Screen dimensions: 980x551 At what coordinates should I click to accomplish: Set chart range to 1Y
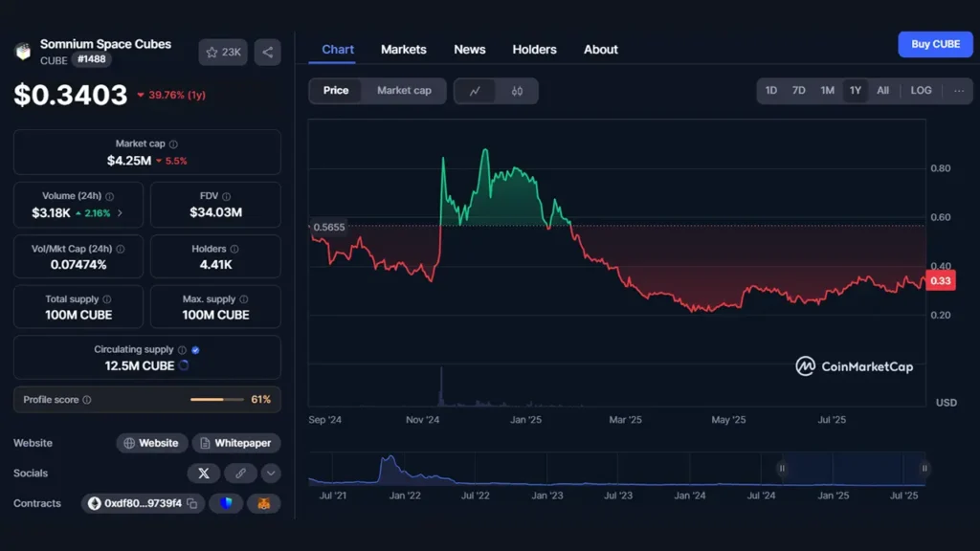pos(855,91)
